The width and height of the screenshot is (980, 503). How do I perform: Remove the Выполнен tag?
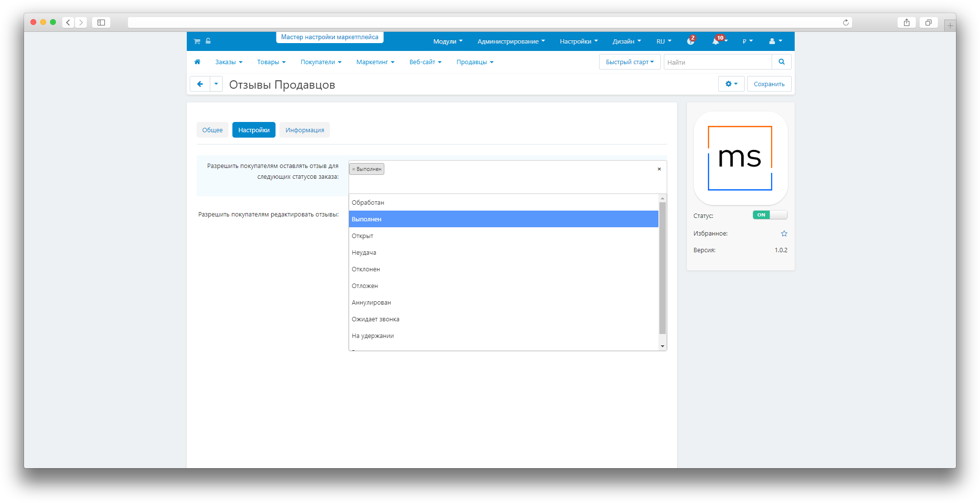[353, 169]
